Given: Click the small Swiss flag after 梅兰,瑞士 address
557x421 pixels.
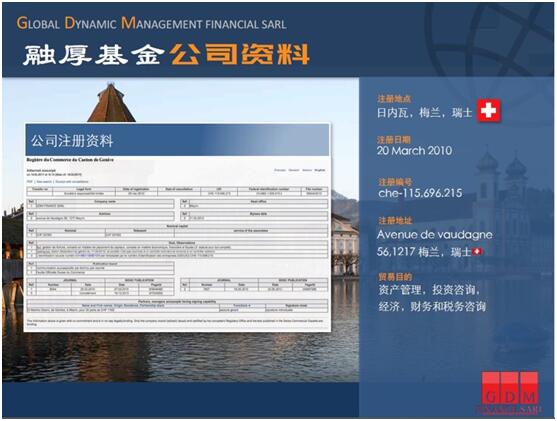Looking at the screenshot, I should tap(478, 252).
